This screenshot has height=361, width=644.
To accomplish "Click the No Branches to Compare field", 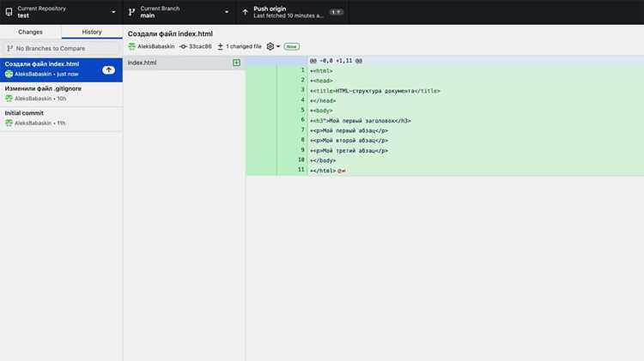I will 61,48.
